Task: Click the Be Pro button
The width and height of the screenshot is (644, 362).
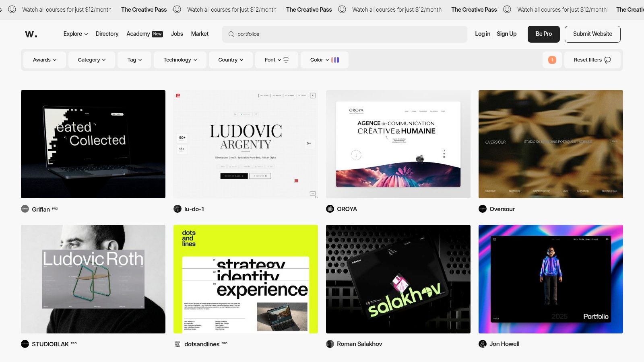Action: [543, 34]
